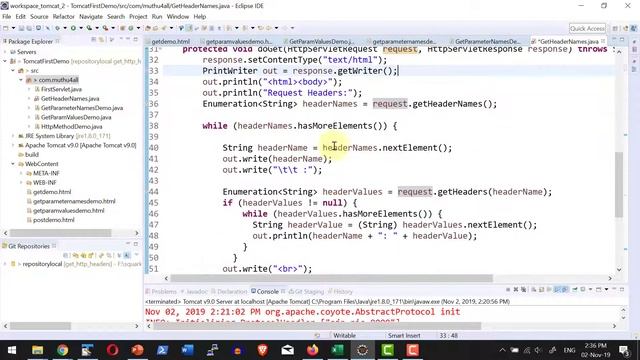Click Remove All Terminated Launches in Console

tap(524, 289)
